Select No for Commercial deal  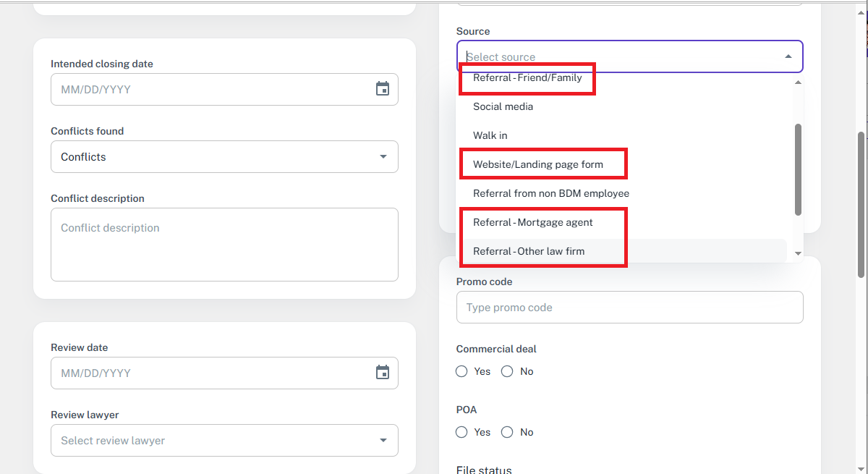click(x=507, y=371)
